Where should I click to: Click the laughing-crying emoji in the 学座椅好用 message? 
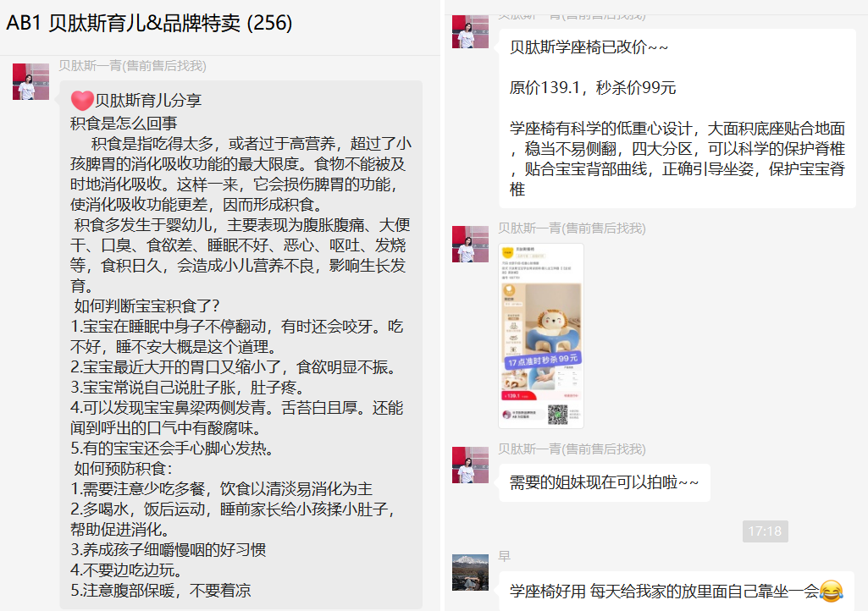pyautogui.click(x=832, y=590)
